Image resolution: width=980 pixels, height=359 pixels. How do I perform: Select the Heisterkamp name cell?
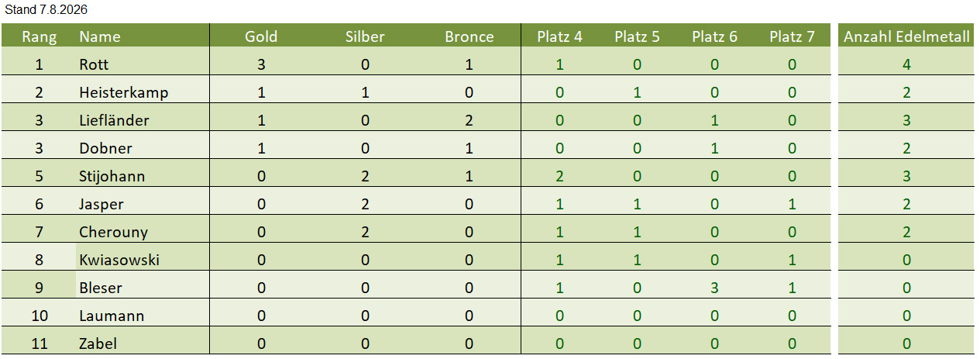[x=143, y=92]
